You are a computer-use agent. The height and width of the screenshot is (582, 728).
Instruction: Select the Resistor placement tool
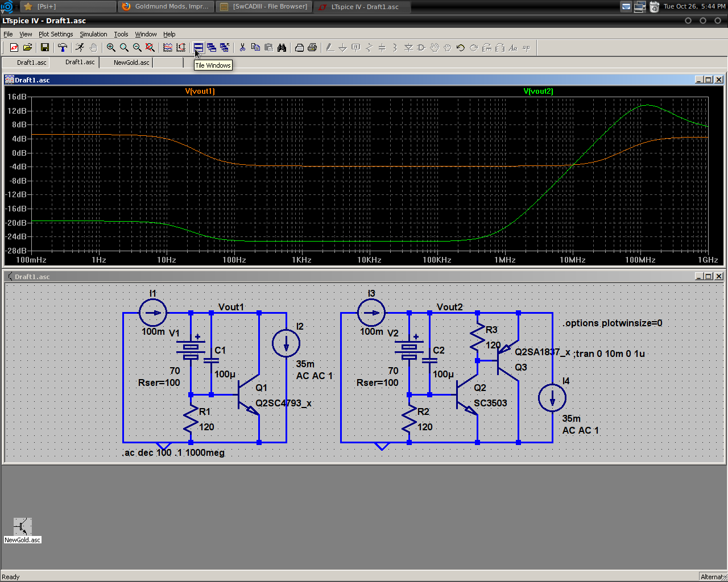(369, 48)
